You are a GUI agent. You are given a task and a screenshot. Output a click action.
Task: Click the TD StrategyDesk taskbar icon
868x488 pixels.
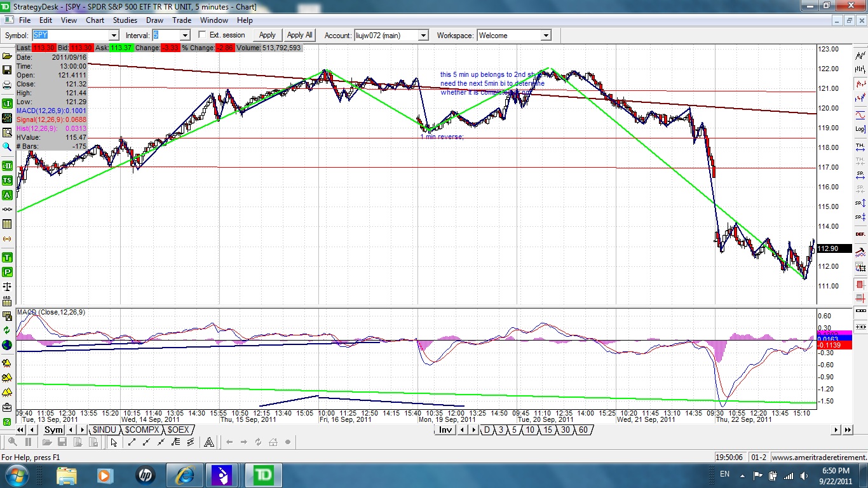(264, 475)
